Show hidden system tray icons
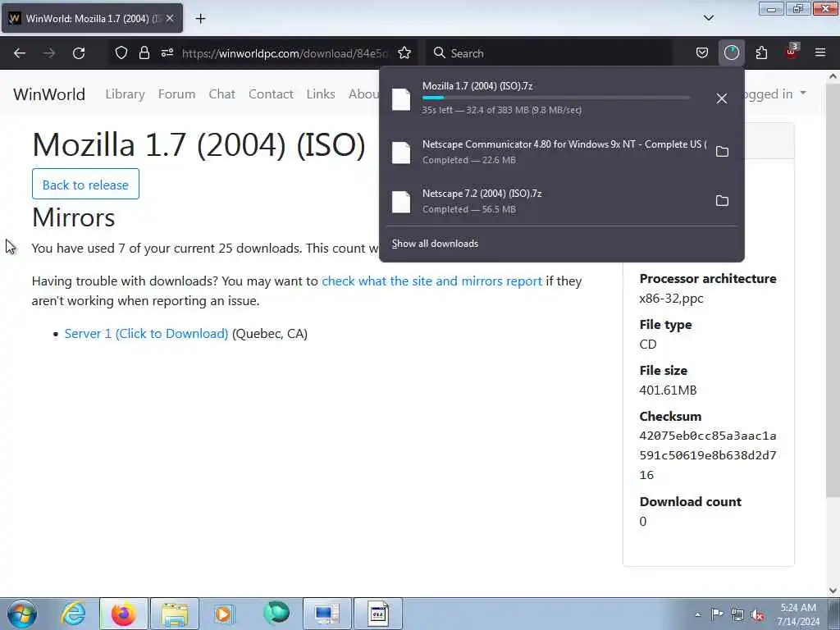 697,614
